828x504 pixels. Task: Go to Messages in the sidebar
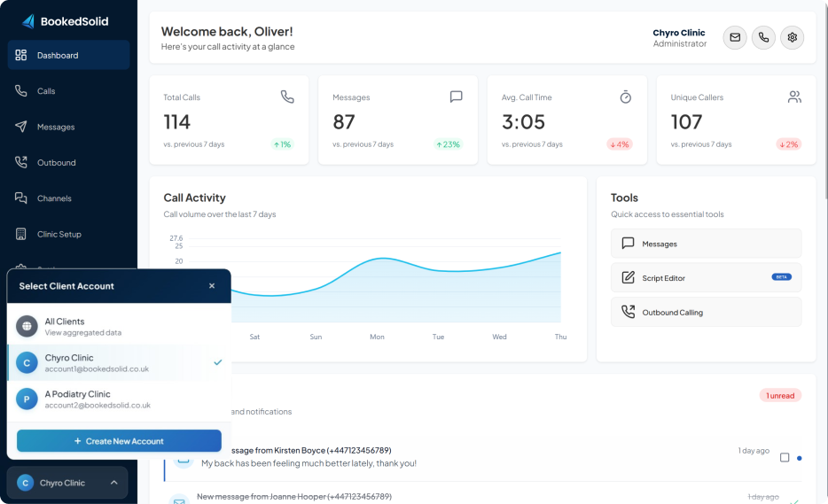(x=56, y=127)
